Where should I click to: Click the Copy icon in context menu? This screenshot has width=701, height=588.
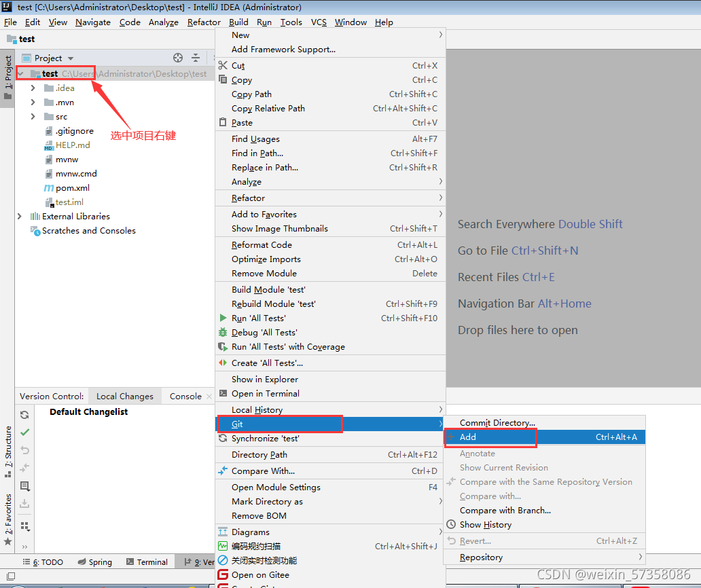(223, 79)
